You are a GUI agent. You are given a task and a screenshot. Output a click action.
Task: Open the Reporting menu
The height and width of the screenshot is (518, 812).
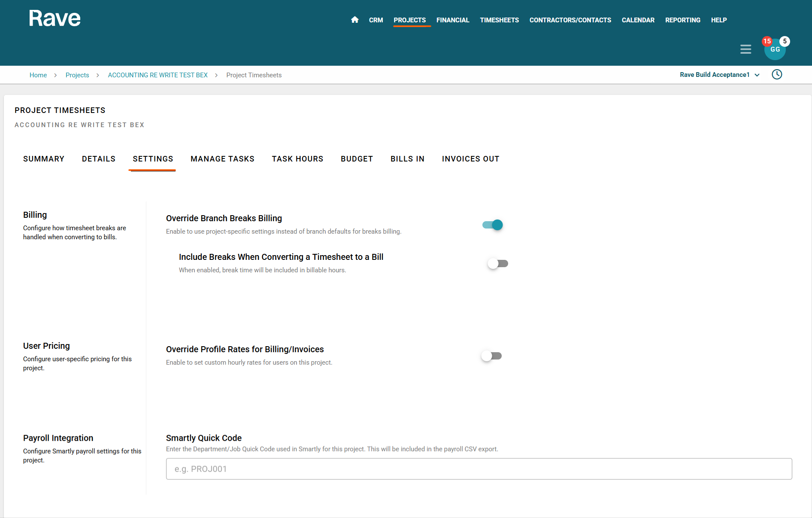pos(682,20)
